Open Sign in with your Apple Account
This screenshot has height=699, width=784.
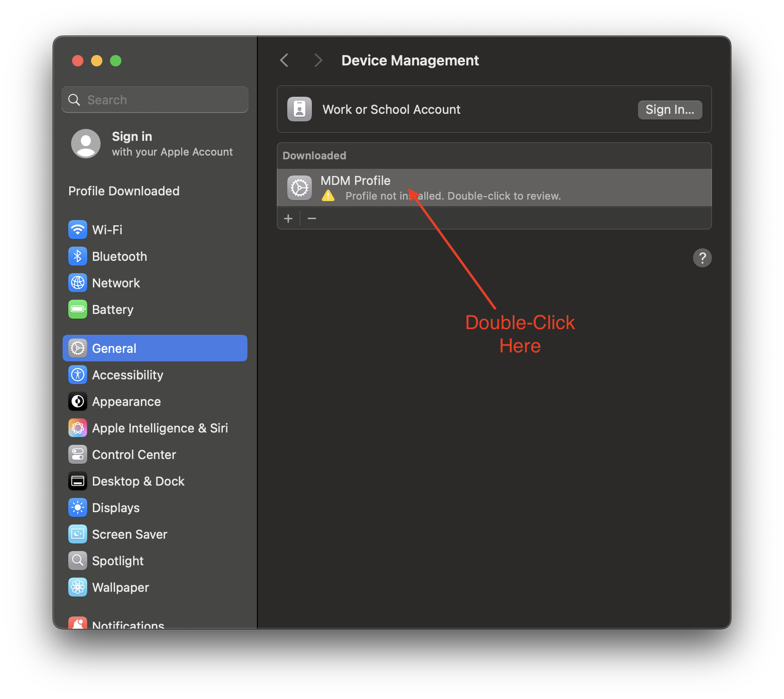[x=155, y=144]
